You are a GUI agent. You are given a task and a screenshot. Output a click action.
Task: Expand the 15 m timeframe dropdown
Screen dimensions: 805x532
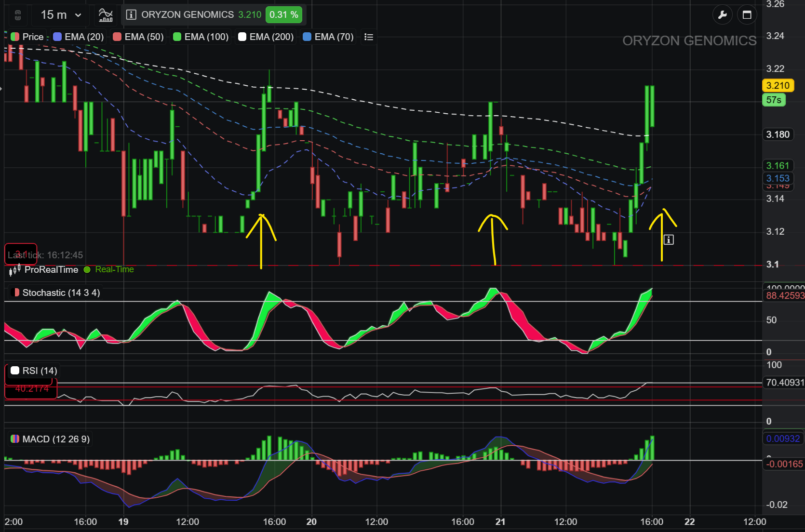61,15
